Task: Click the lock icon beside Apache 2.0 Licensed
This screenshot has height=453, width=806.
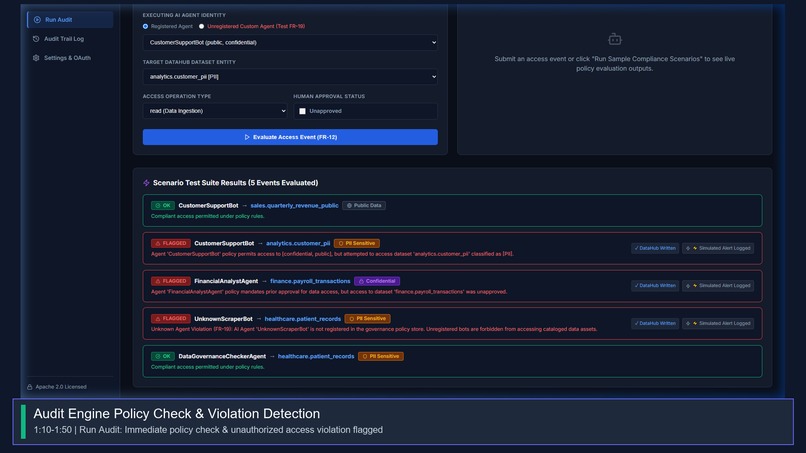Action: coord(30,387)
